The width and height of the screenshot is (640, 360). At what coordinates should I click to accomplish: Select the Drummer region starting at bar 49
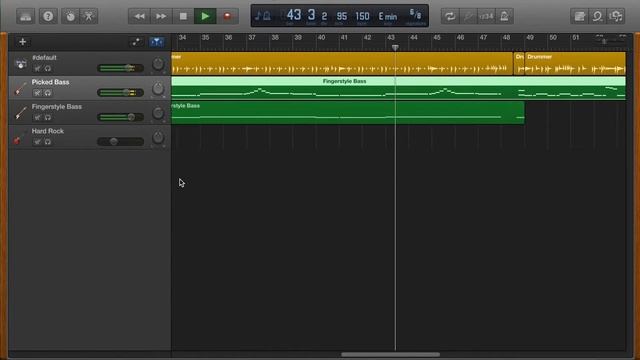coord(575,63)
